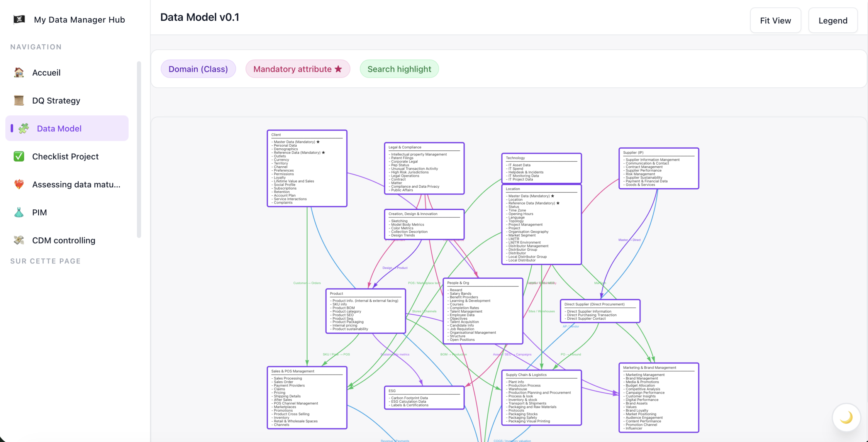Image resolution: width=868 pixels, height=442 pixels.
Task: Click the scroll icon next to DQ Strategy
Action: click(19, 101)
